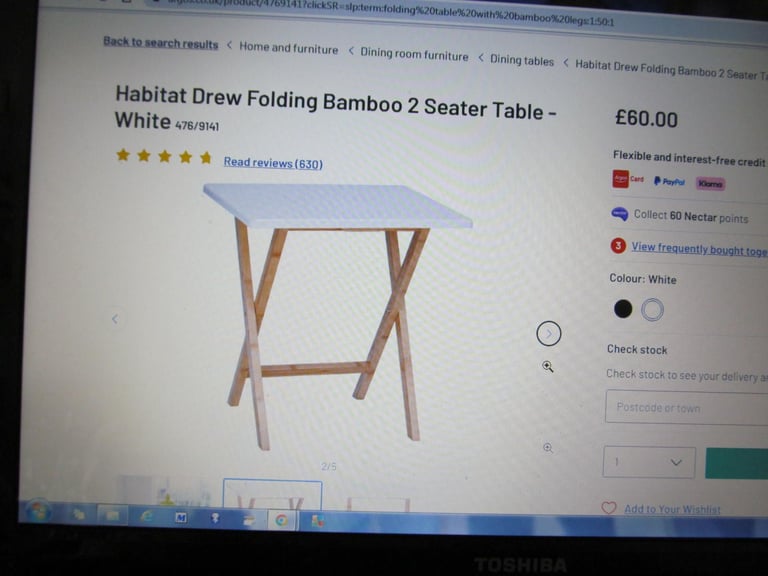
Task: Click the previous image arrow
Action: coord(115,319)
